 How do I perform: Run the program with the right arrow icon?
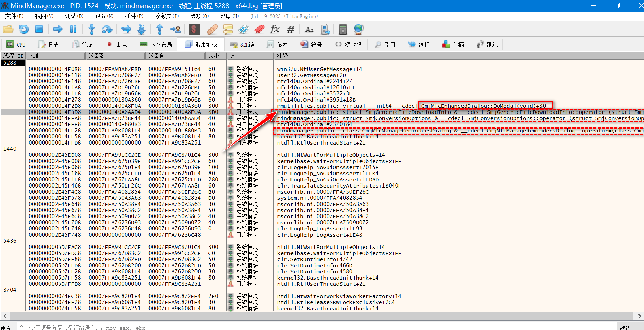(58, 29)
